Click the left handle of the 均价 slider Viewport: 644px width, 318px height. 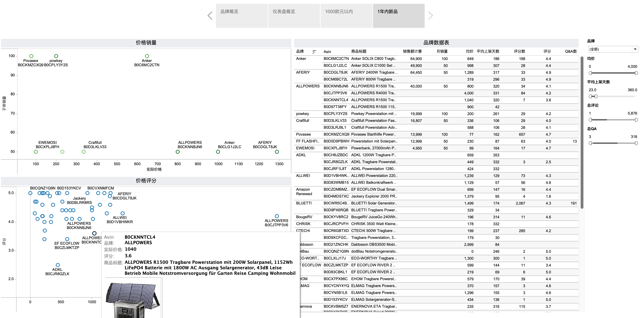[x=590, y=73]
